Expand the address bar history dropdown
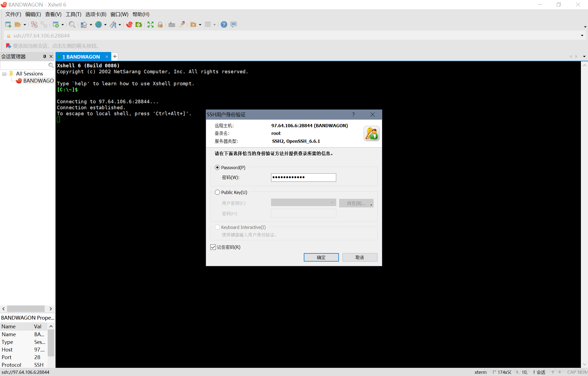588x376 pixels. (x=582, y=36)
